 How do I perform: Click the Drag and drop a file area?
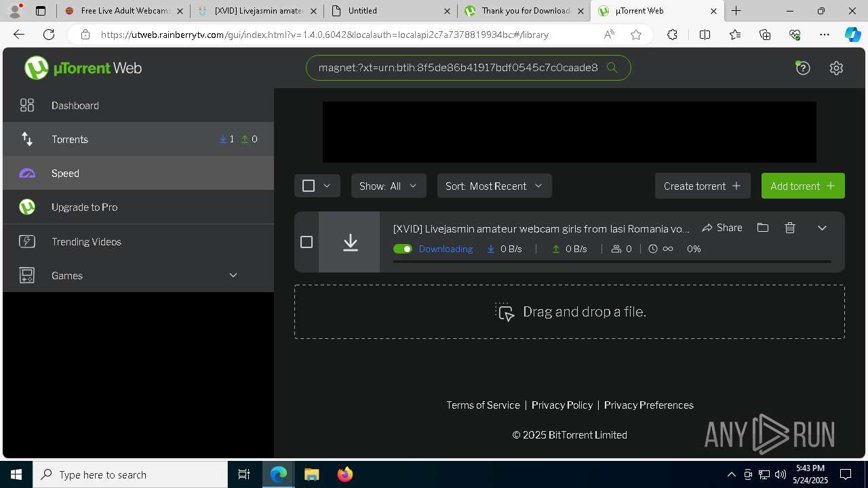tap(570, 312)
